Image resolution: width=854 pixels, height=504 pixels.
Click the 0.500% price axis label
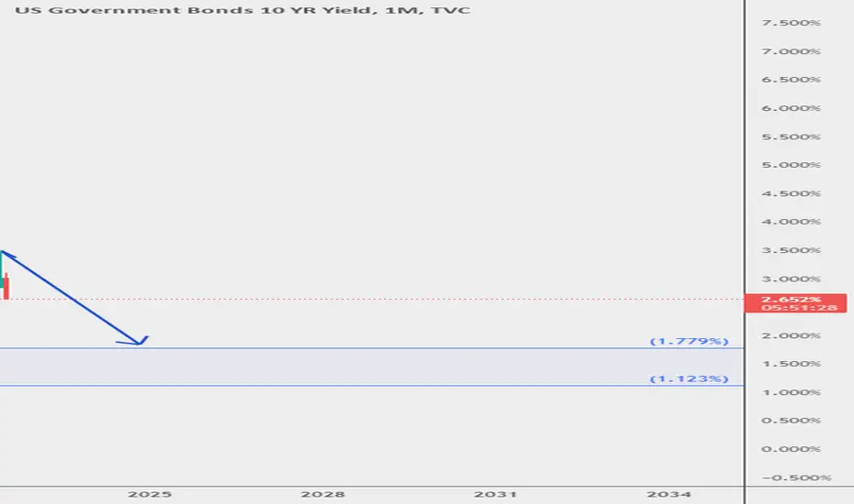pos(791,421)
